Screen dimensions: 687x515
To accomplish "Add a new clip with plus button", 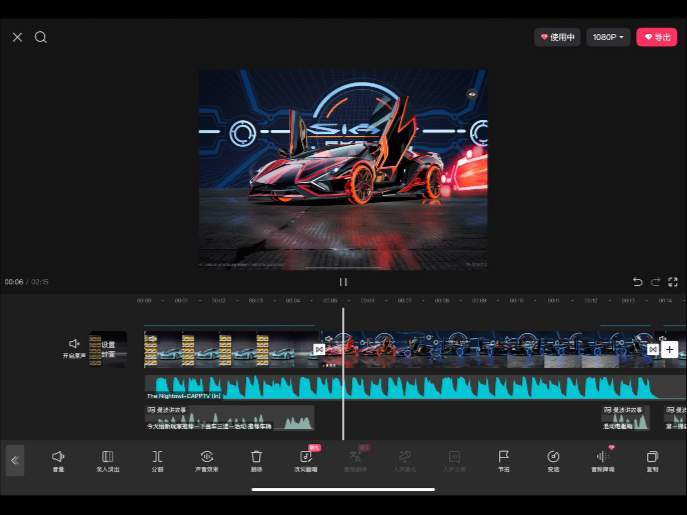I will click(669, 349).
